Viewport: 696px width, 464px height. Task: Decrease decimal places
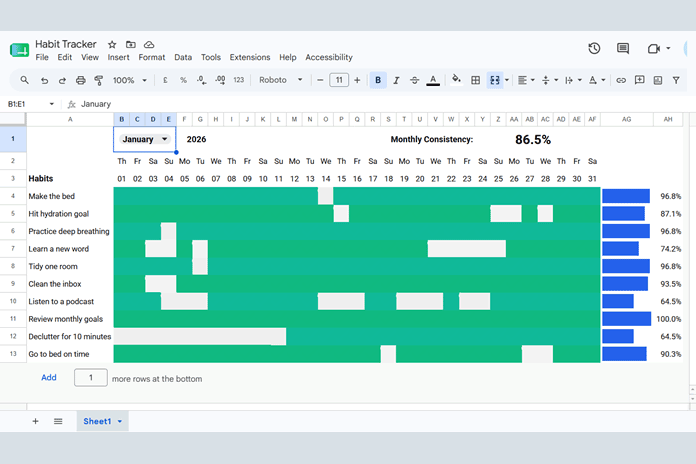pos(202,80)
